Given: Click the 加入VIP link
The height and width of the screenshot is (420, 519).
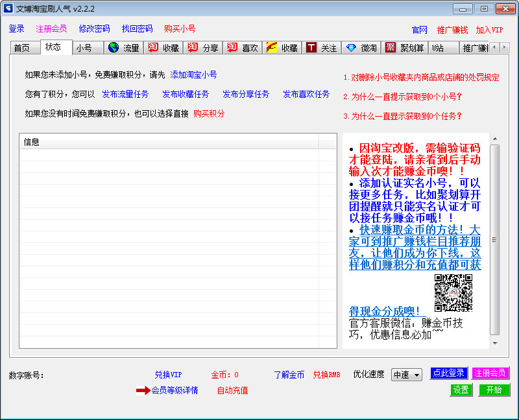Looking at the screenshot, I should [x=489, y=30].
